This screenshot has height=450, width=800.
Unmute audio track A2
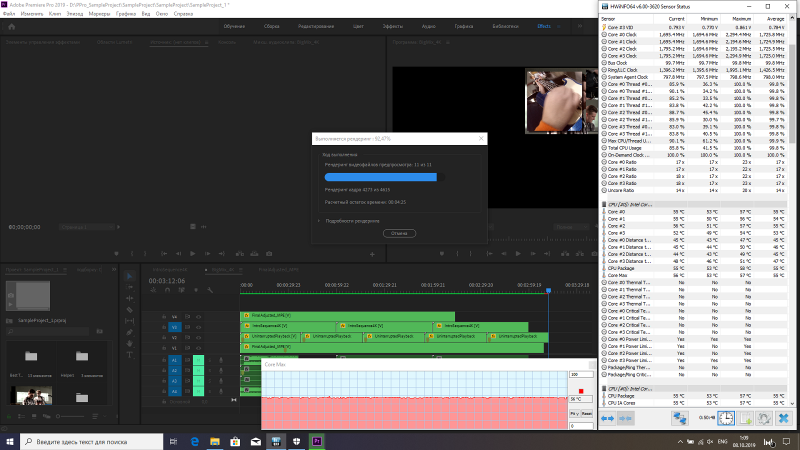(x=198, y=370)
